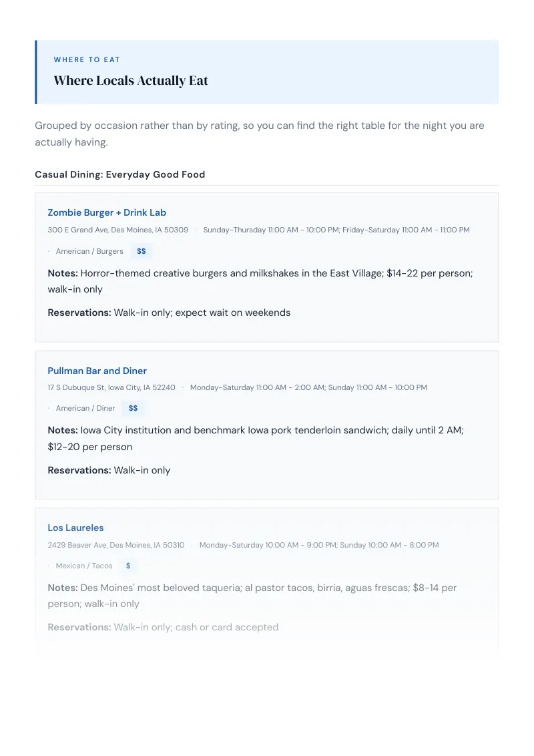Click the $ price badge for Los Laureles

128,566
